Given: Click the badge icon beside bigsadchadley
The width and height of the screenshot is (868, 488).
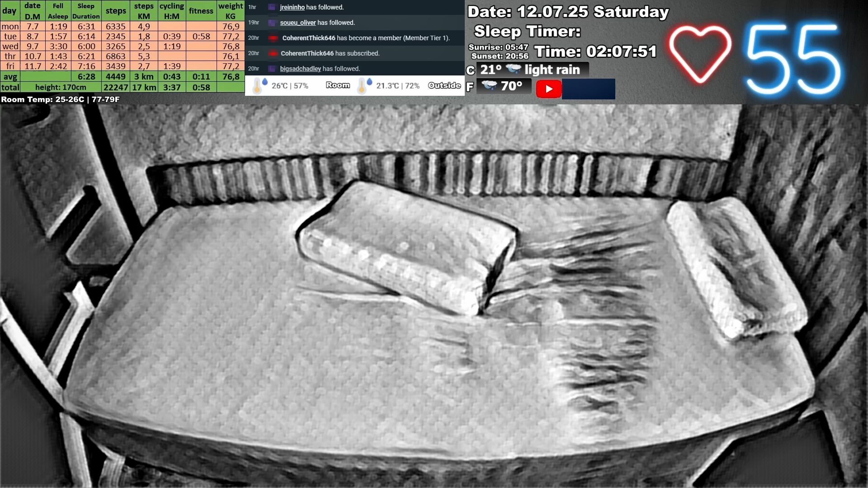Looking at the screenshot, I should 272,69.
